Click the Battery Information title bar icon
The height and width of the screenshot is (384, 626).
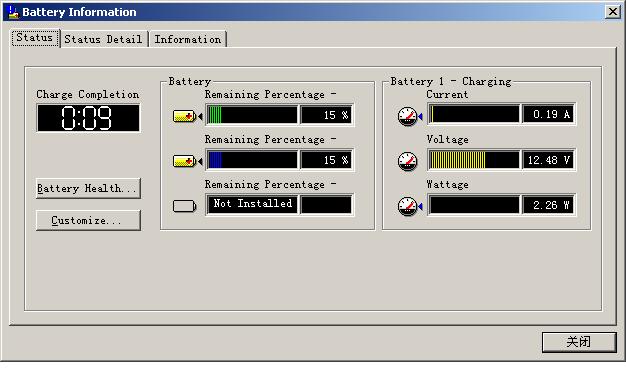14,12
